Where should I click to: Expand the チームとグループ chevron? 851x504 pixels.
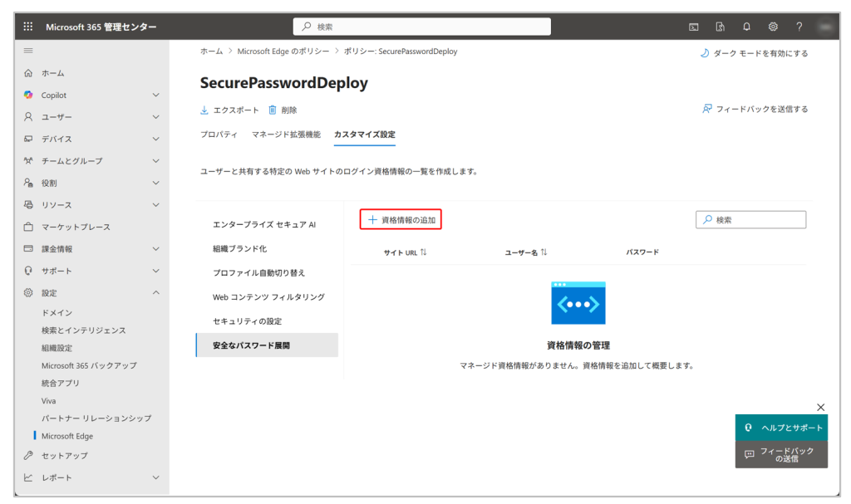click(x=155, y=160)
